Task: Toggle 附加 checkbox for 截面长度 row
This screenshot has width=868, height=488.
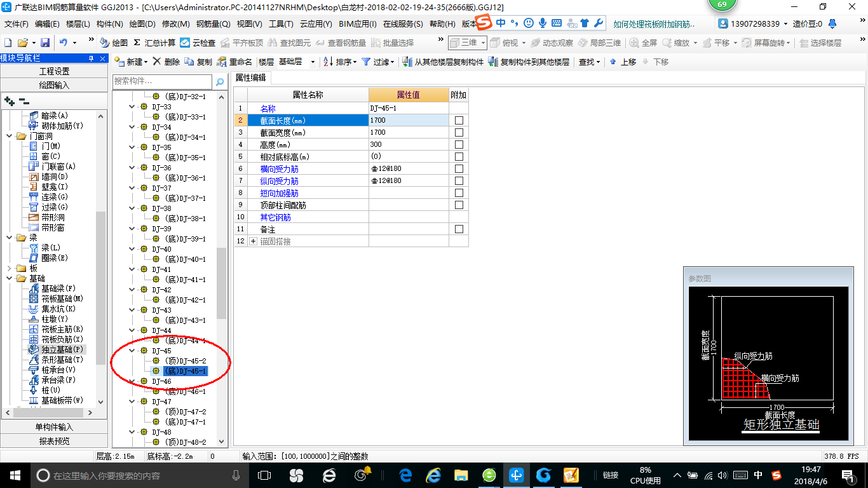Action: click(x=459, y=120)
